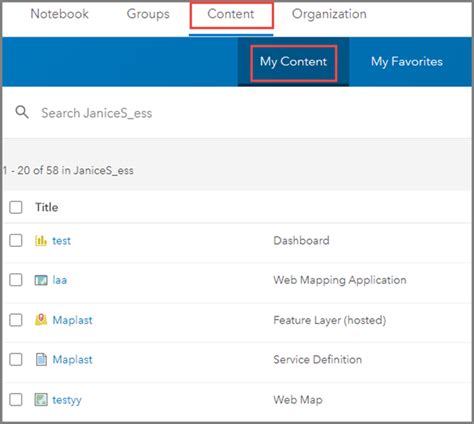Open the test dashboard item

point(62,240)
